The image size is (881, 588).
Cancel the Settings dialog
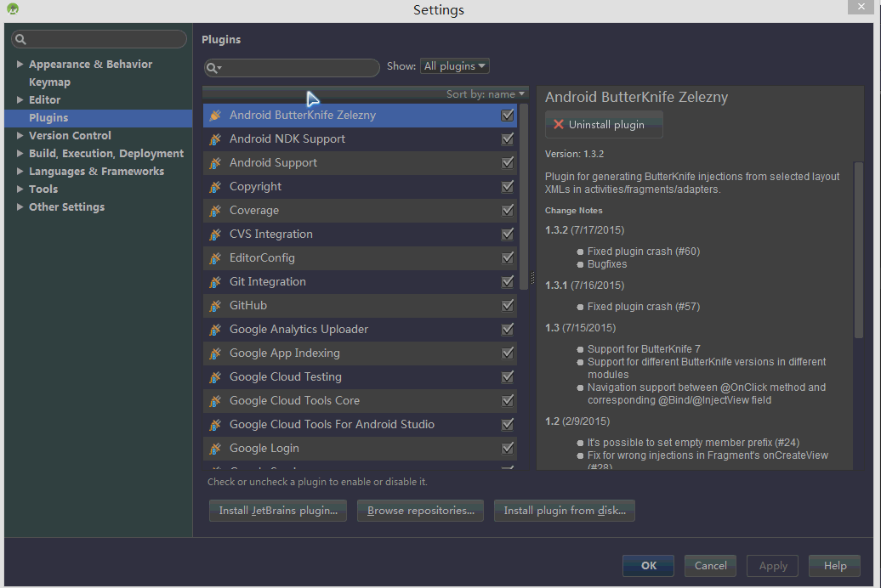coord(710,566)
